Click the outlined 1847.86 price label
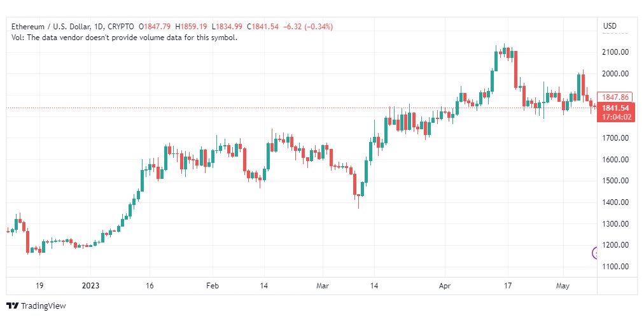The width and height of the screenshot is (644, 317). click(x=615, y=97)
